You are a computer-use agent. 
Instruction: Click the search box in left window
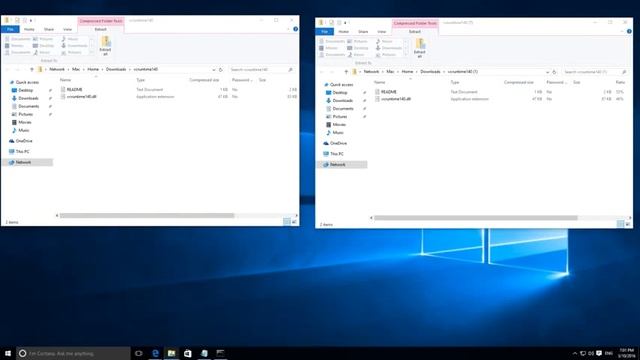click(x=261, y=70)
